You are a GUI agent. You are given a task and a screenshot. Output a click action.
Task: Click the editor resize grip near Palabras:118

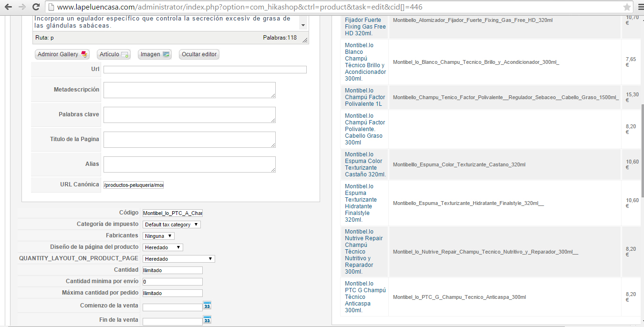click(x=305, y=40)
